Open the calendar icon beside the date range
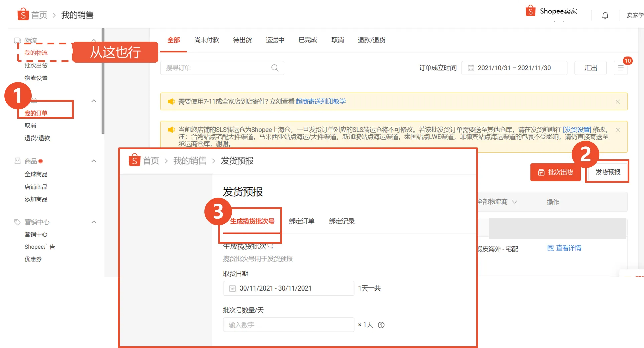 click(471, 68)
